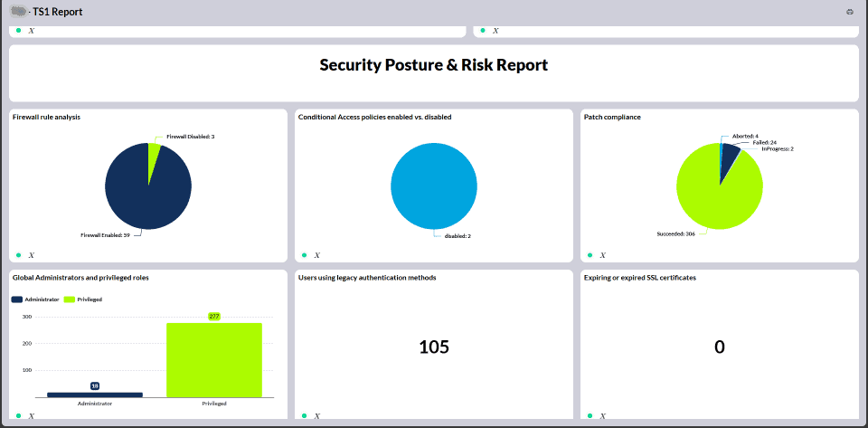Click the 'Failed: 24' label
Screen dimensions: 868x428
tap(765, 142)
